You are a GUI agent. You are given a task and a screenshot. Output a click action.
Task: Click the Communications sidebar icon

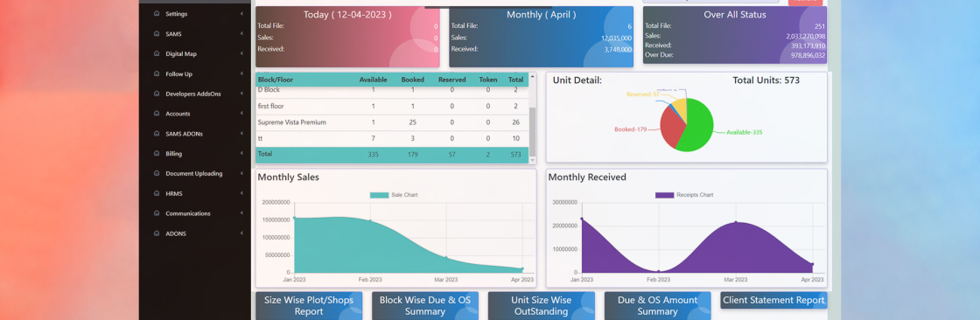point(157,213)
